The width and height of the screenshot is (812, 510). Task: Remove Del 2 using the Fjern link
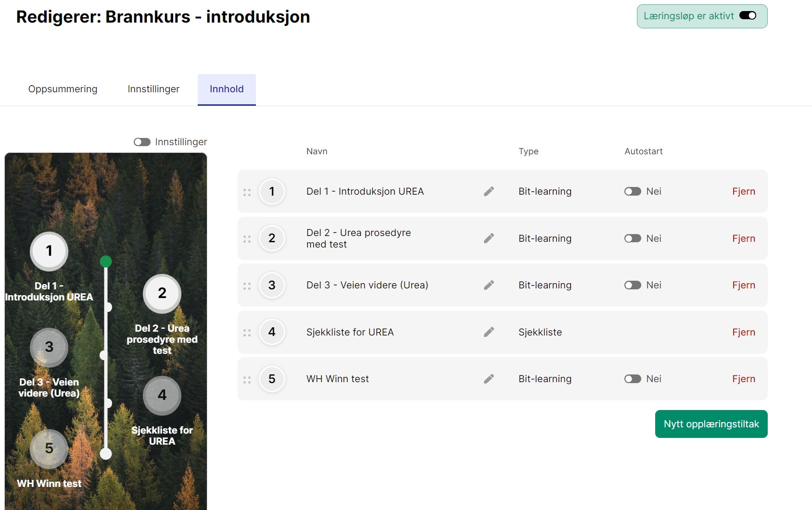(x=743, y=238)
